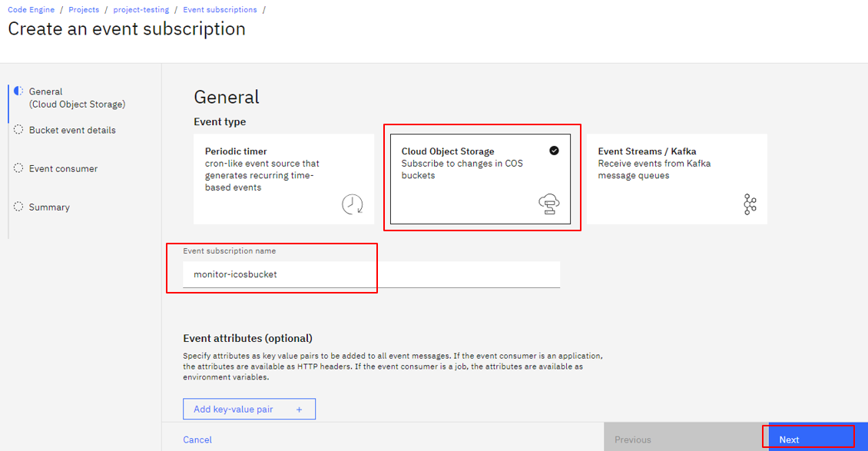The height and width of the screenshot is (451, 868).
Task: Select the Periodic timer event type tile
Action: (284, 179)
